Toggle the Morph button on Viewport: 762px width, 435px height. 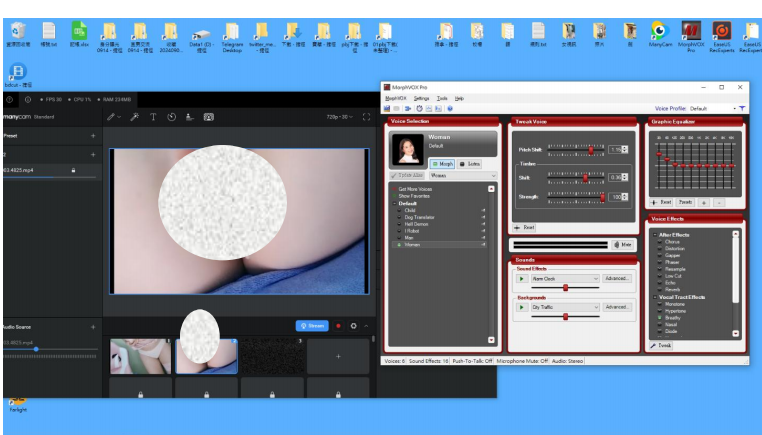point(442,164)
